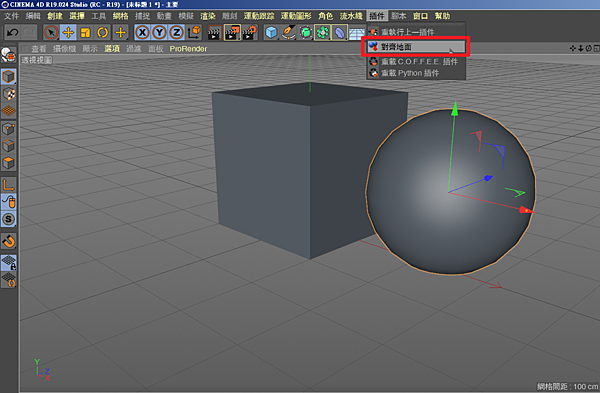600x393 pixels.
Task: Select the Scale tool icon
Action: (85, 33)
